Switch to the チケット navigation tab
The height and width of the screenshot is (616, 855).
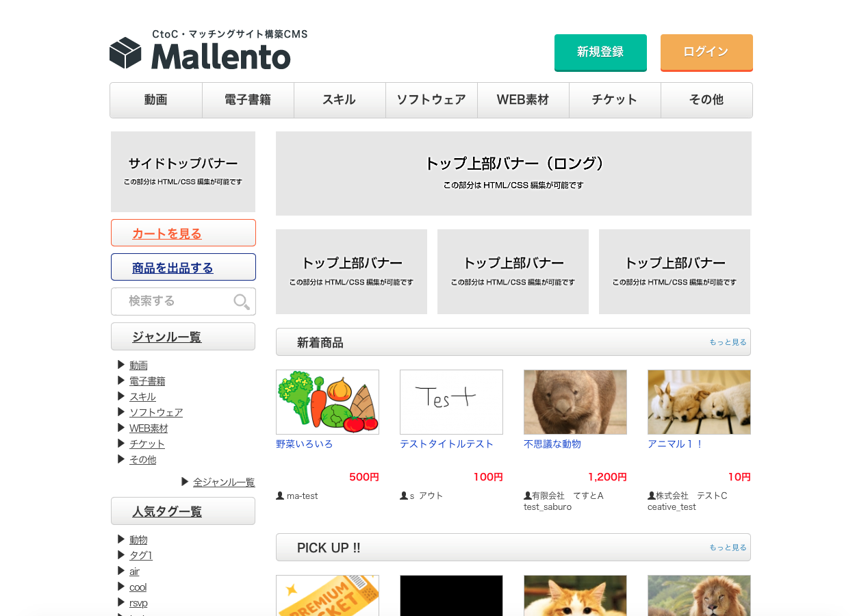point(615,100)
